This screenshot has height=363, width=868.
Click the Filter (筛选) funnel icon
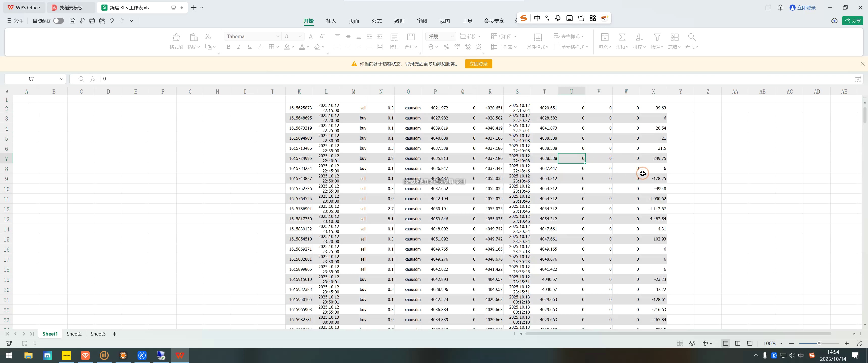(657, 37)
